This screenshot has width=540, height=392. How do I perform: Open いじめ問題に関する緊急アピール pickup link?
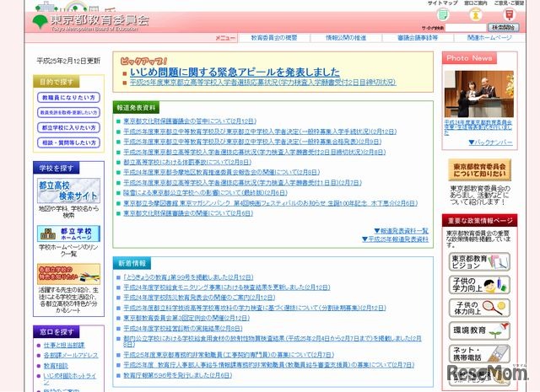[235, 72]
